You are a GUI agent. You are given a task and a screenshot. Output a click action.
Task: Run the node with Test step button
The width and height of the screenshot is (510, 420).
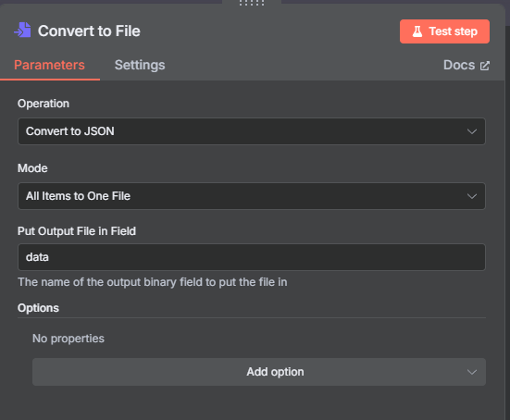click(x=444, y=31)
